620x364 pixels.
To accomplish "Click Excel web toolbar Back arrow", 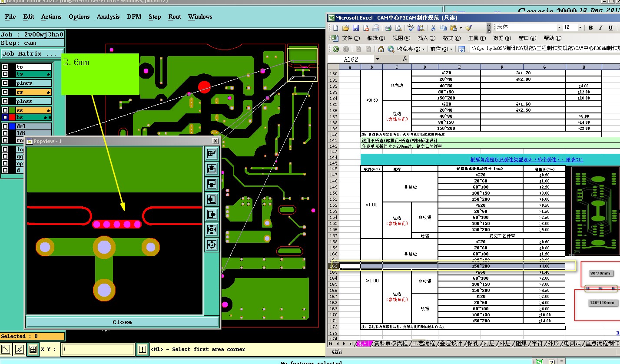I will [336, 49].
